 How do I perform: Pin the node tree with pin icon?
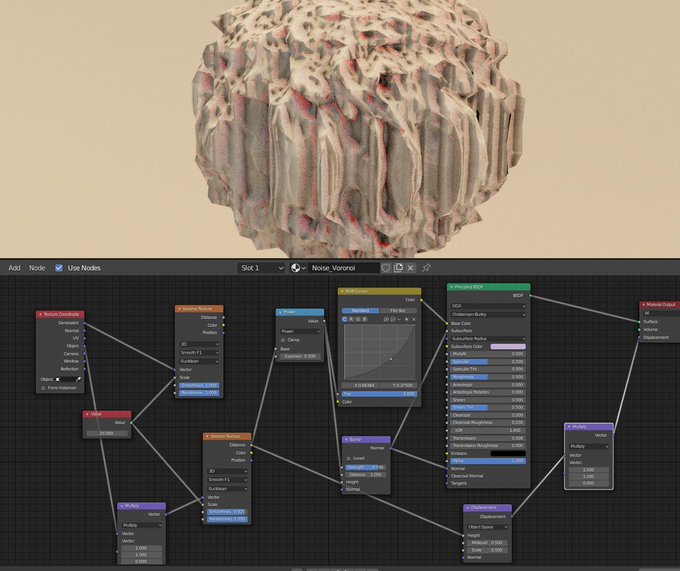(426, 268)
